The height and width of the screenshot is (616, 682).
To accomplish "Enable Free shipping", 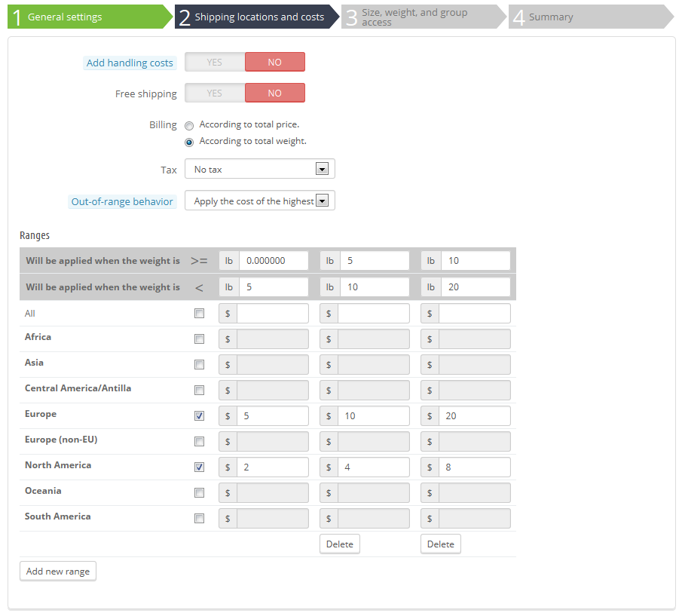I will [214, 93].
